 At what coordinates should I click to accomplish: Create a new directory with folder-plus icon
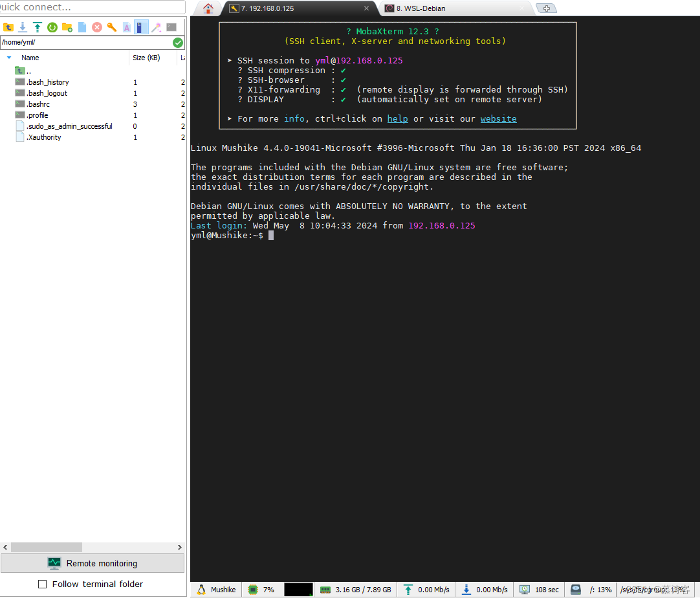67,28
